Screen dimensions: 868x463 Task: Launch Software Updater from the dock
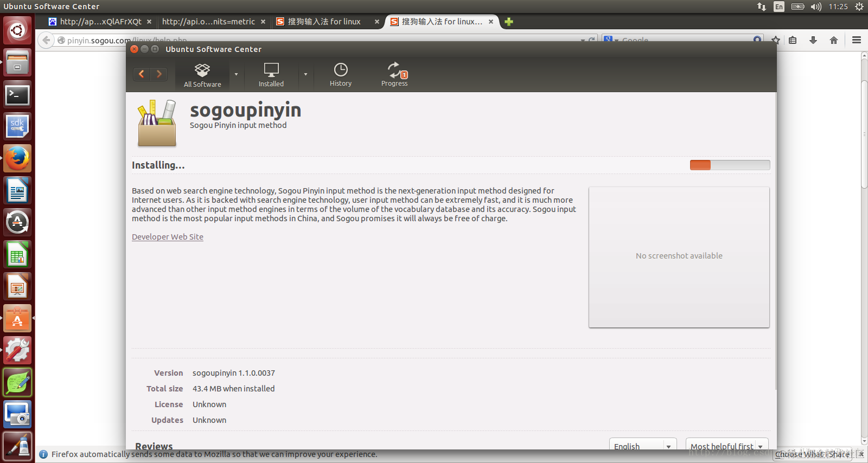pos(17,222)
